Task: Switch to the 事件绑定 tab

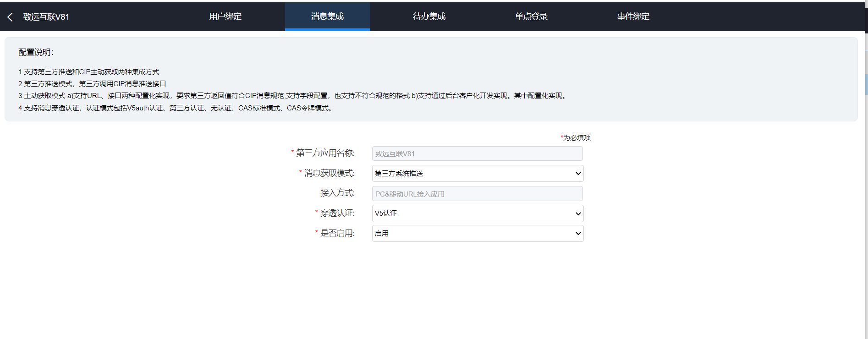Action: click(x=633, y=16)
